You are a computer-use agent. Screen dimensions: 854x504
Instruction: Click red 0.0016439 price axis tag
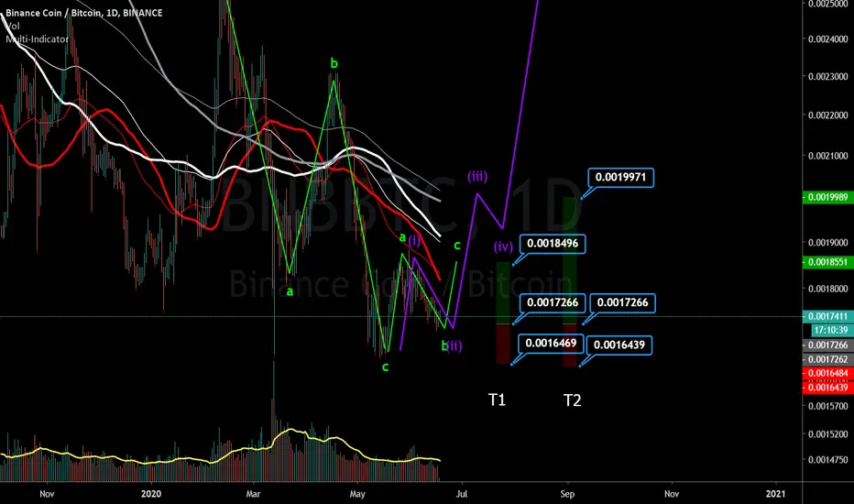[x=827, y=388]
